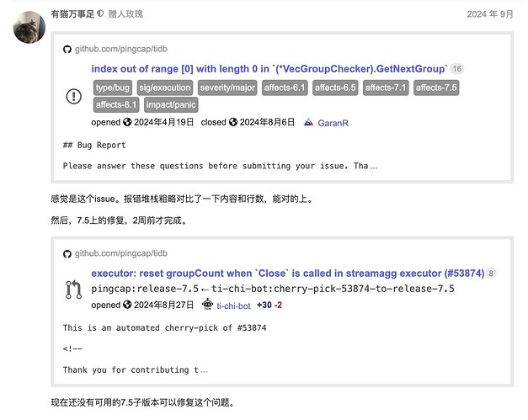The height and width of the screenshot is (420, 528).
Task: Click globe icon next to opened 2024年8月27日
Action: (x=127, y=305)
